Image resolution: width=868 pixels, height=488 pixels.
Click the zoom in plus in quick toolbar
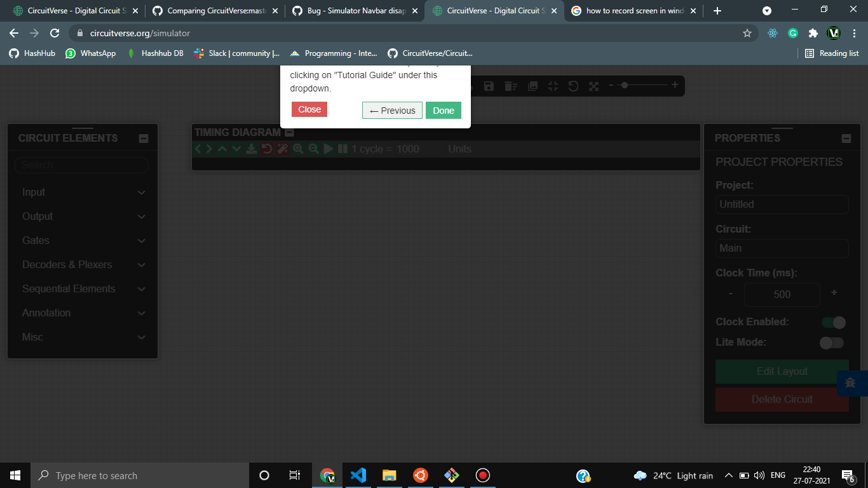pos(675,85)
